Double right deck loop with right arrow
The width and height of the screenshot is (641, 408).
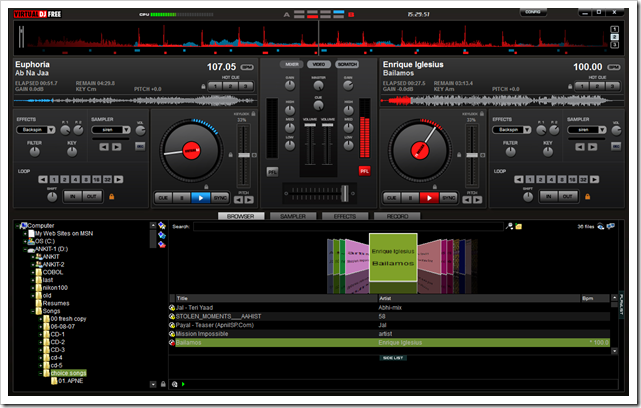pyautogui.click(x=594, y=179)
